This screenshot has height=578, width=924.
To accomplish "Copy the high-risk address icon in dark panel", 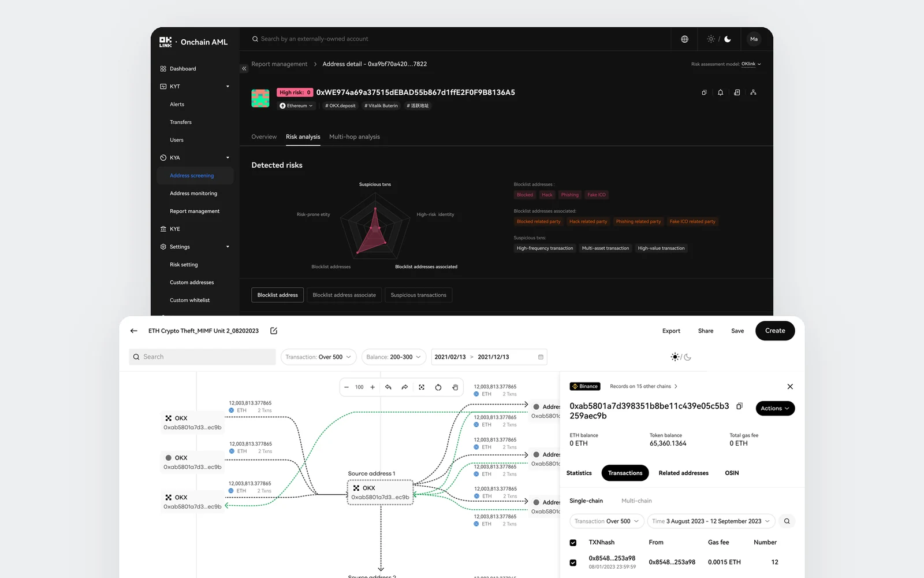I will click(x=704, y=92).
